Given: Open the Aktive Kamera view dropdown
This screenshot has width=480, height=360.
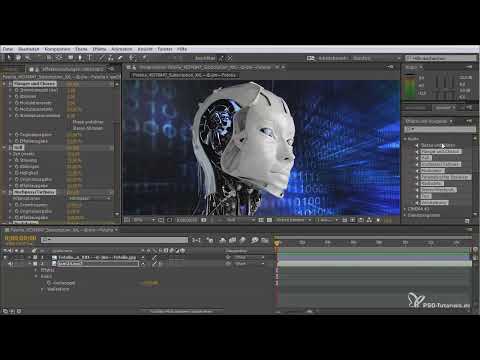Looking at the screenshot, I should point(293,220).
